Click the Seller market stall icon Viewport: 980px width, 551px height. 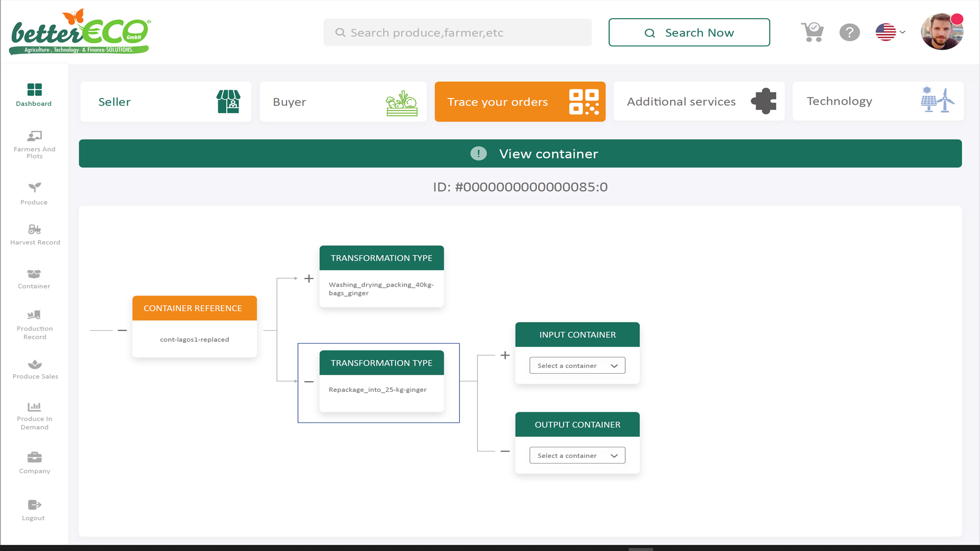click(228, 101)
